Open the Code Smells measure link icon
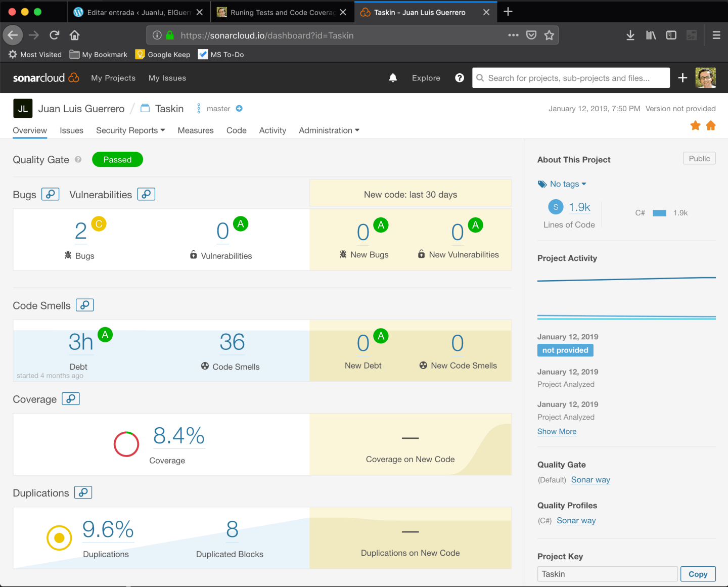Image resolution: width=728 pixels, height=587 pixels. click(x=85, y=305)
